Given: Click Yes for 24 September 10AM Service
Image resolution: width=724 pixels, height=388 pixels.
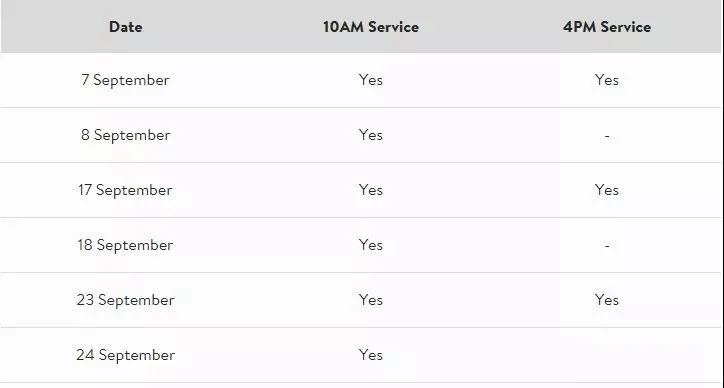Looking at the screenshot, I should tap(371, 355).
